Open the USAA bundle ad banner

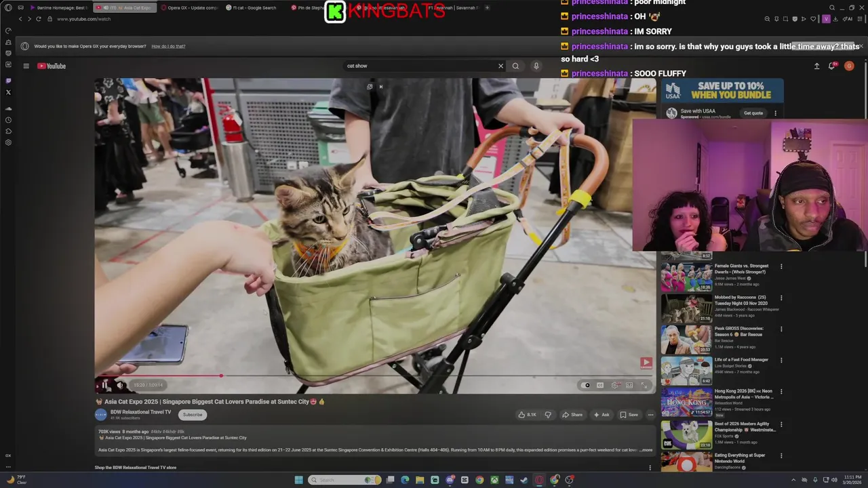click(722, 91)
